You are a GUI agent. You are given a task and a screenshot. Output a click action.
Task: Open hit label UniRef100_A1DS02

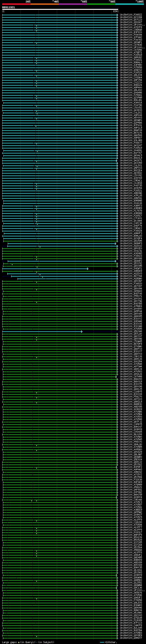[x=131, y=246]
